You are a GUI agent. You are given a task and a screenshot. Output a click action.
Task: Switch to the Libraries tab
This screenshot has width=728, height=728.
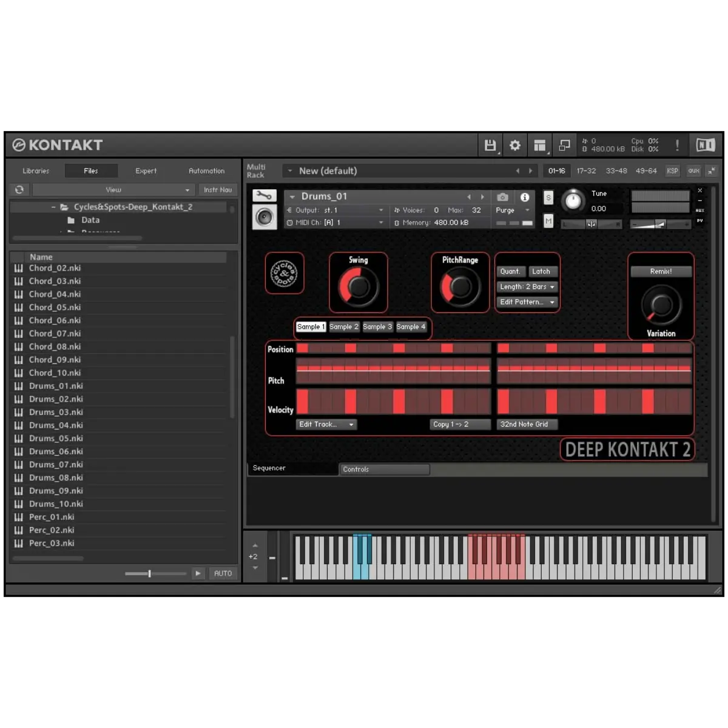click(x=36, y=171)
